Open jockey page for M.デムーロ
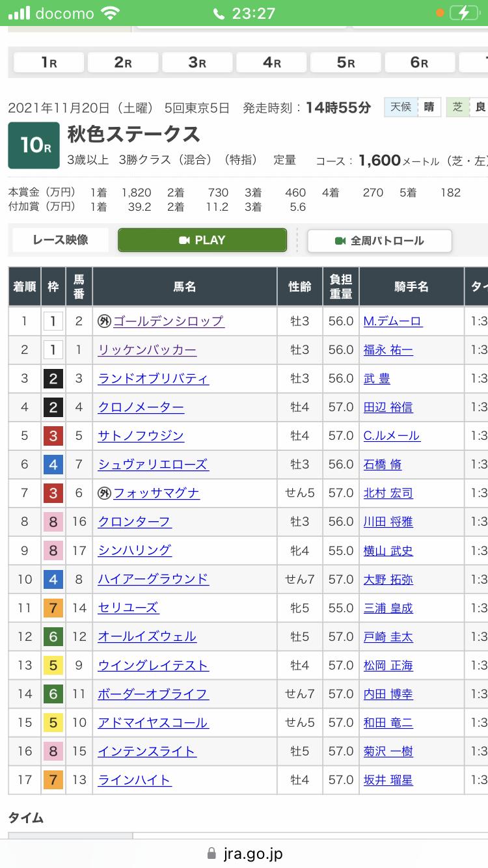The width and height of the screenshot is (488, 868). pyautogui.click(x=393, y=321)
